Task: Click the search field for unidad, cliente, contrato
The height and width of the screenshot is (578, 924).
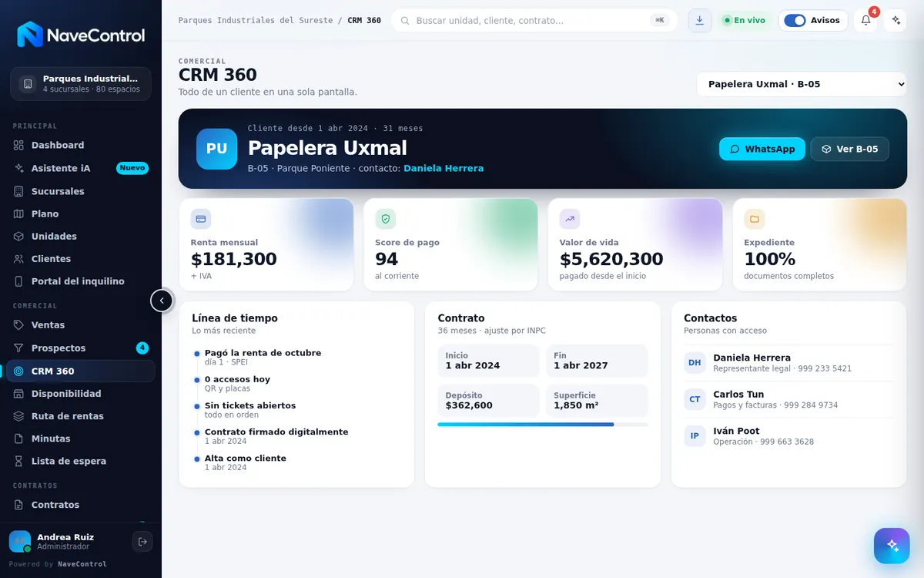Action: point(534,20)
